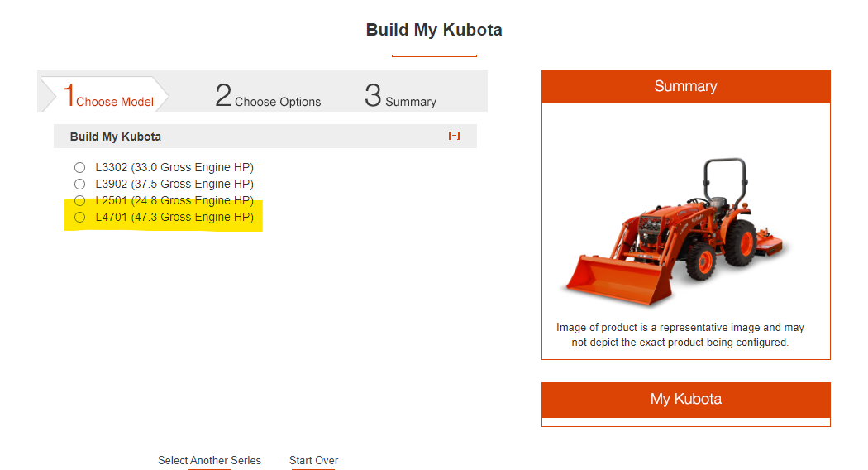The width and height of the screenshot is (868, 470).
Task: Select the L3902 radio button
Action: click(x=80, y=184)
